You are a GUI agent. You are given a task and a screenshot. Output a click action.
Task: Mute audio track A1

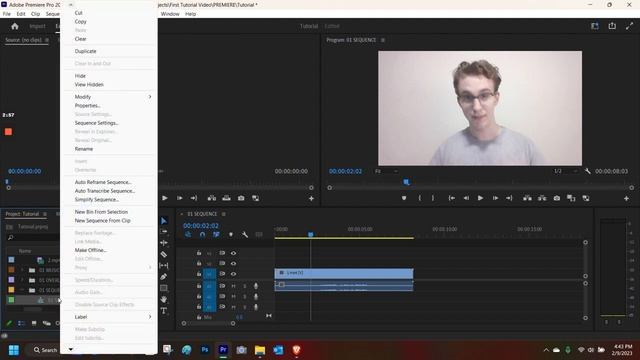pos(233,286)
